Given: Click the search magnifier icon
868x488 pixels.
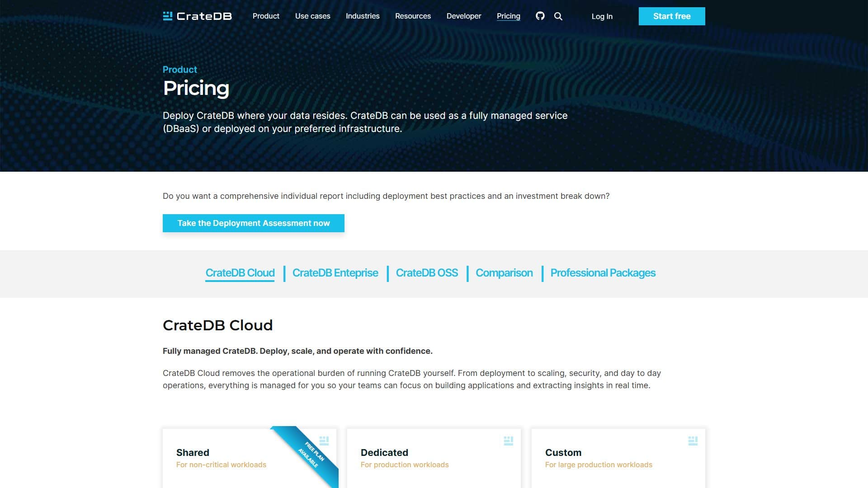Looking at the screenshot, I should coord(558,16).
